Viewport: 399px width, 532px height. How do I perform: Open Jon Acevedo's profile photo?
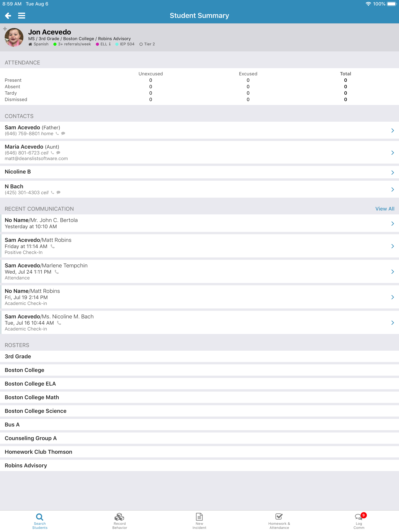(x=14, y=37)
